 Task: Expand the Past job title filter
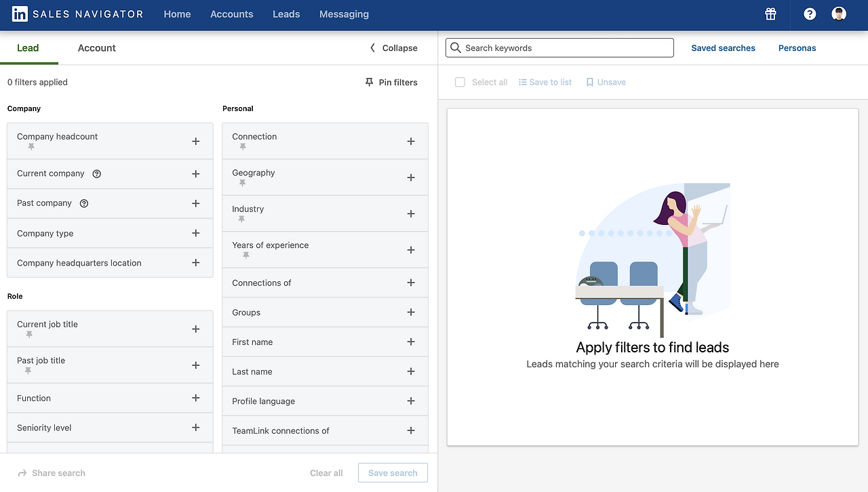[196, 365]
